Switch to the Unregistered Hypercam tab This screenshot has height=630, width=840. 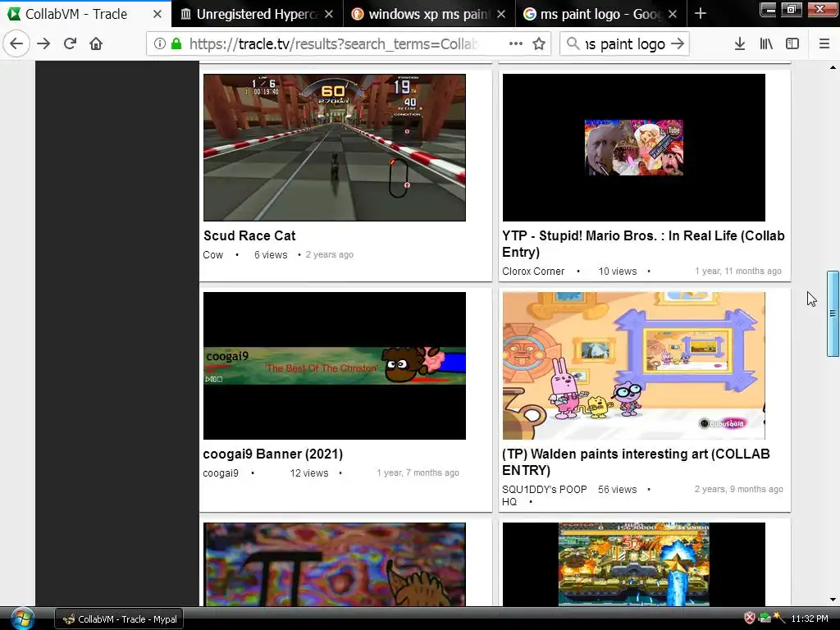coord(257,14)
